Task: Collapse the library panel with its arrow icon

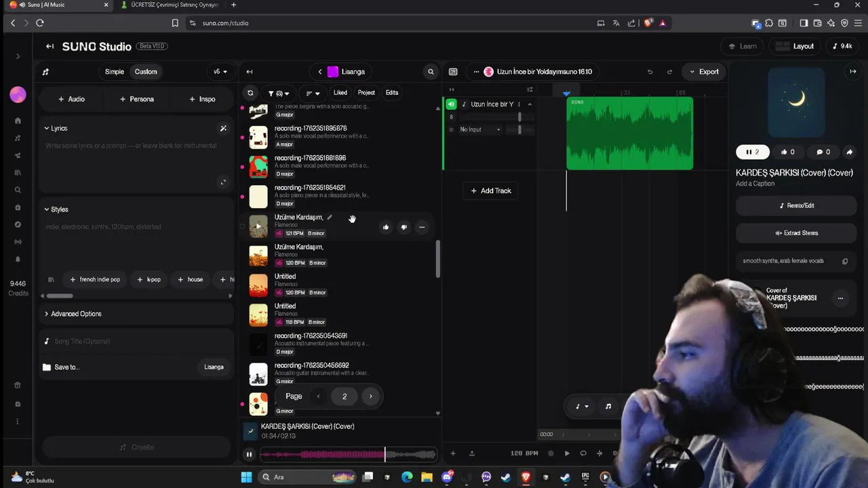Action: point(249,72)
